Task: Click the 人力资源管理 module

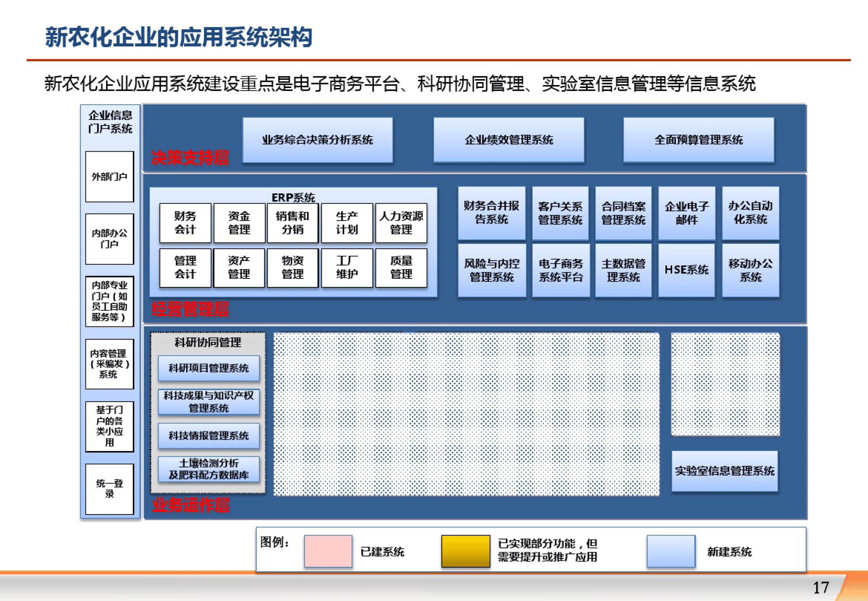Action: 401,223
